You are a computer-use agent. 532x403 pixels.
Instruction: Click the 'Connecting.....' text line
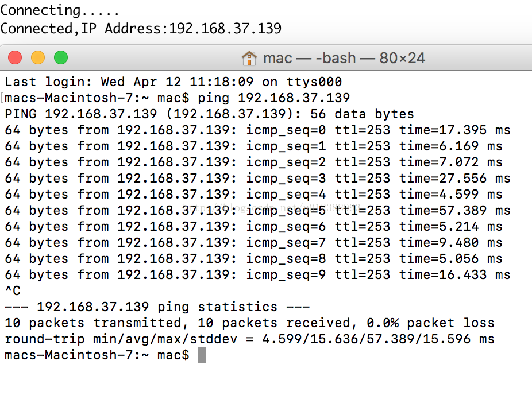click(x=60, y=10)
